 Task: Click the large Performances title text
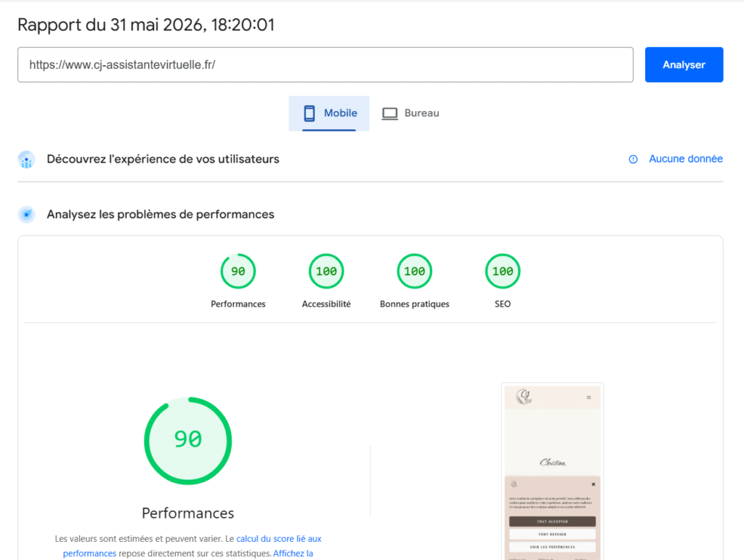[188, 513]
